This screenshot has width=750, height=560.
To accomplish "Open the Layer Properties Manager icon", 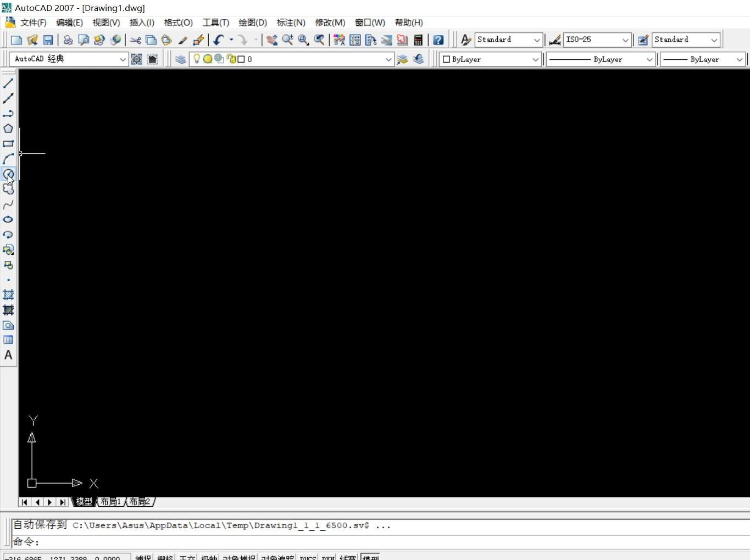I will [x=181, y=59].
